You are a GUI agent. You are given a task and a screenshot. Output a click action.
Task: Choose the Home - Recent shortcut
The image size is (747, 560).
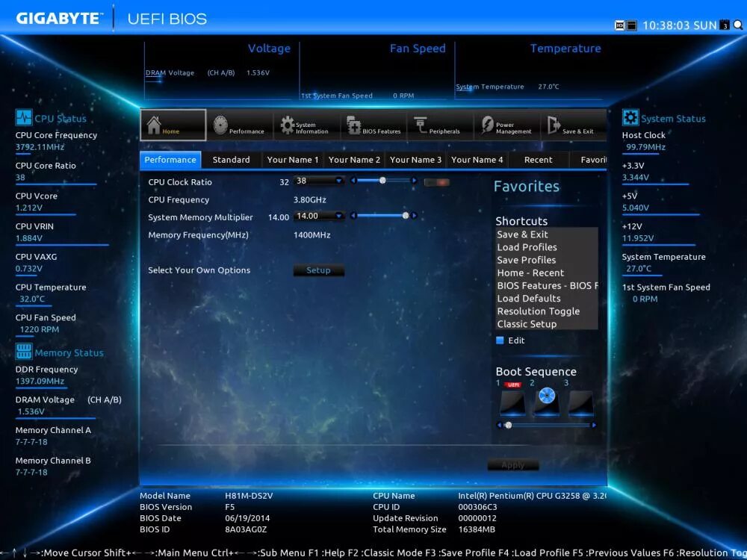point(547,273)
